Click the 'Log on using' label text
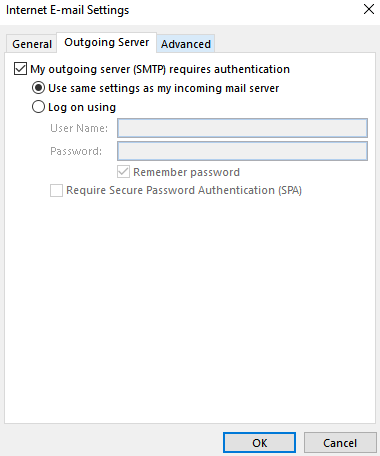 pos(82,107)
